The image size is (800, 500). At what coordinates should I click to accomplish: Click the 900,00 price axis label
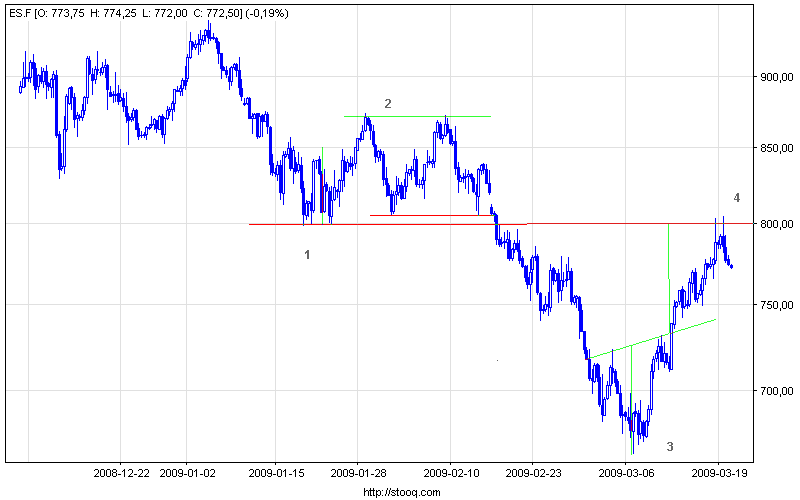click(x=777, y=77)
